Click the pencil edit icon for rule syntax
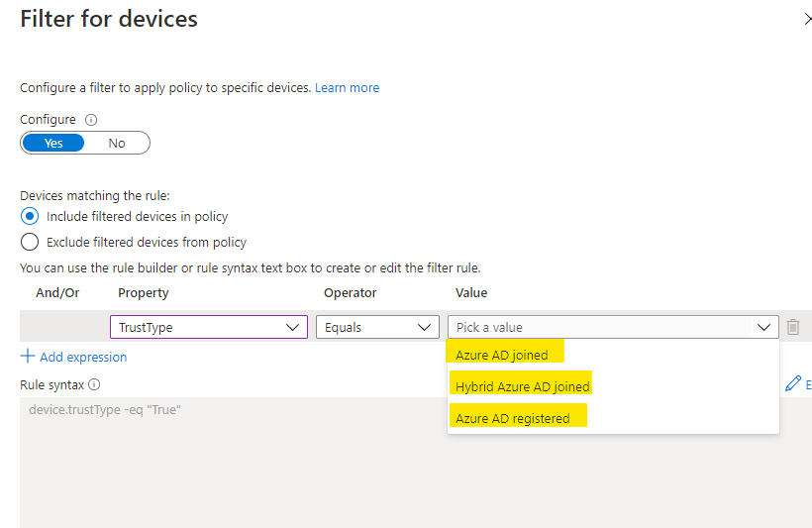Screen dimensions: 812x528 tap(793, 383)
